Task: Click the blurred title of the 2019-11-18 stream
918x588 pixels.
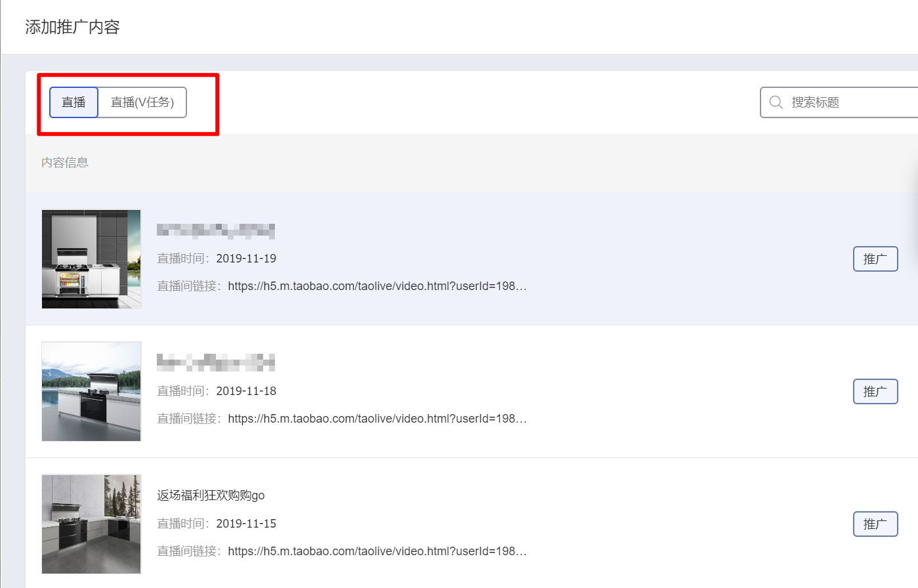Action: (216, 362)
